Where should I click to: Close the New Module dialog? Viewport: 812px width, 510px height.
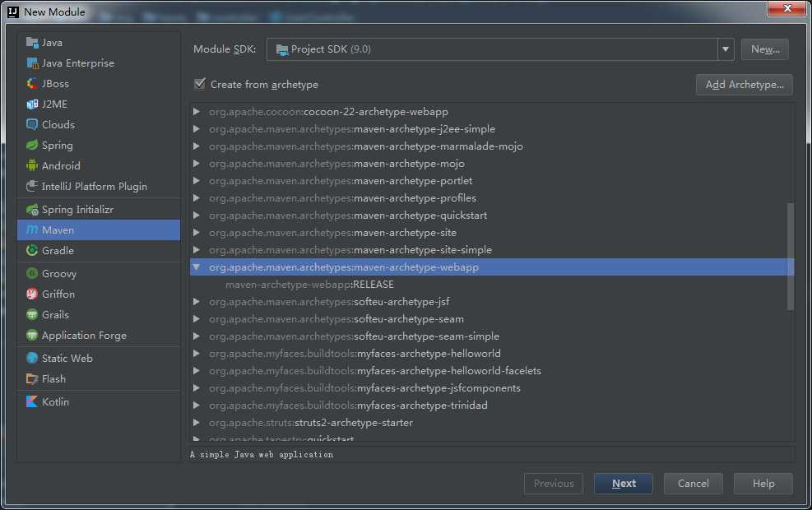tap(787, 8)
